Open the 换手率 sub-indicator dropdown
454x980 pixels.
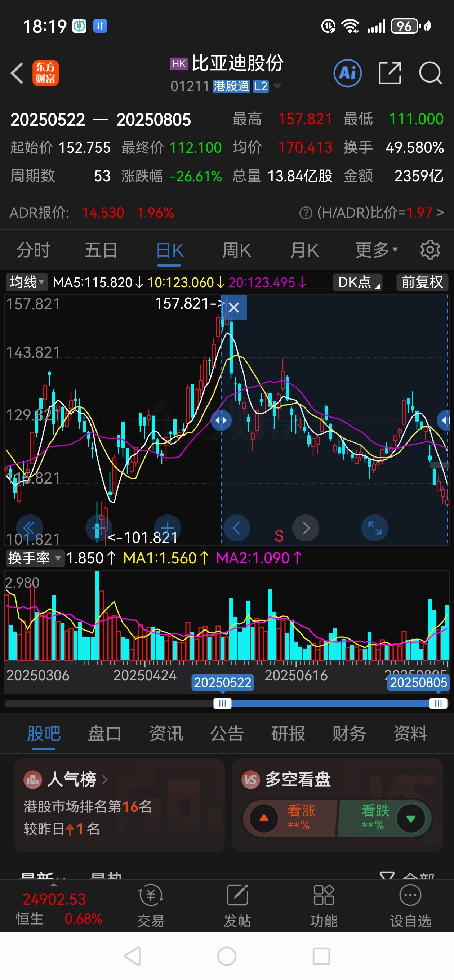pyautogui.click(x=35, y=558)
